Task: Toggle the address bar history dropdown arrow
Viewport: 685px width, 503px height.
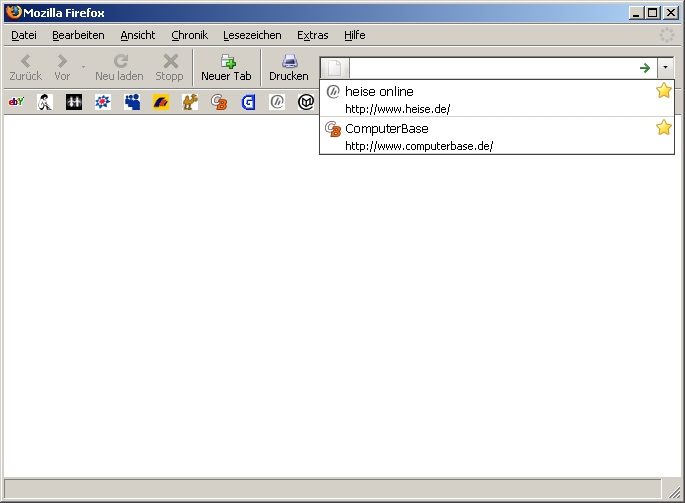Action: [x=665, y=68]
